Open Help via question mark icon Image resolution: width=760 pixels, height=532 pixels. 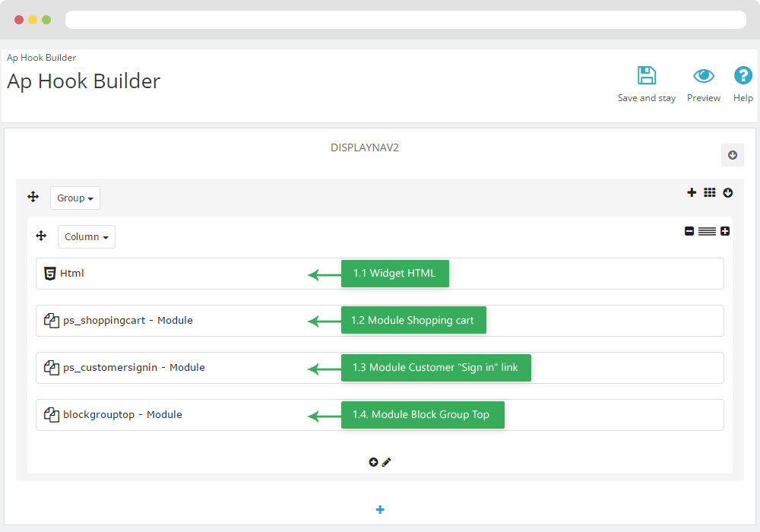pos(743,76)
